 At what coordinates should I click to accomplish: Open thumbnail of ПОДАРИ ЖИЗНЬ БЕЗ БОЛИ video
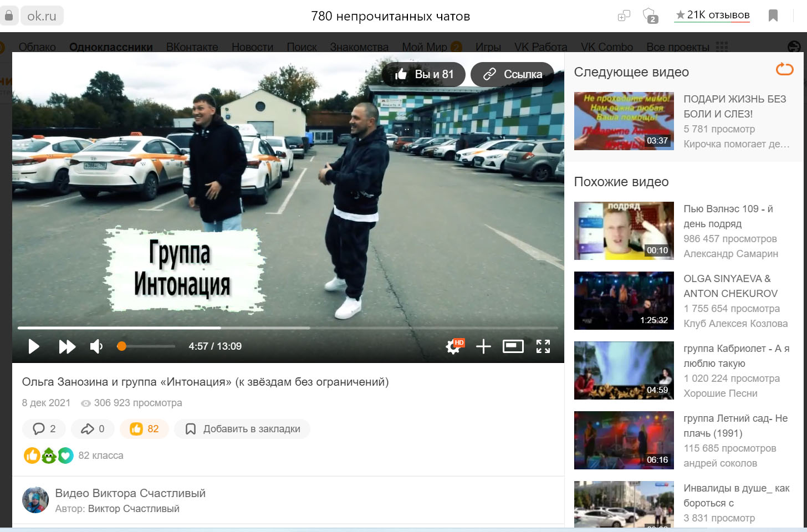(x=624, y=121)
